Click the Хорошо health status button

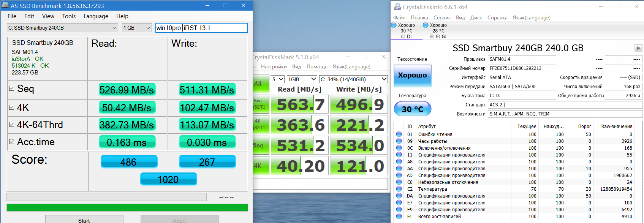pyautogui.click(x=412, y=76)
